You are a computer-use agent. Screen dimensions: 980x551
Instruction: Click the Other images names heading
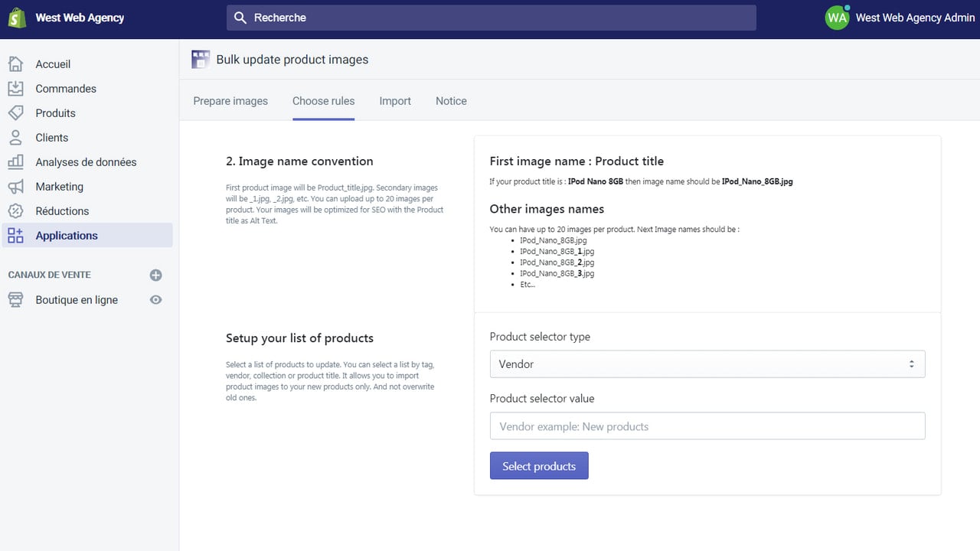coord(547,209)
